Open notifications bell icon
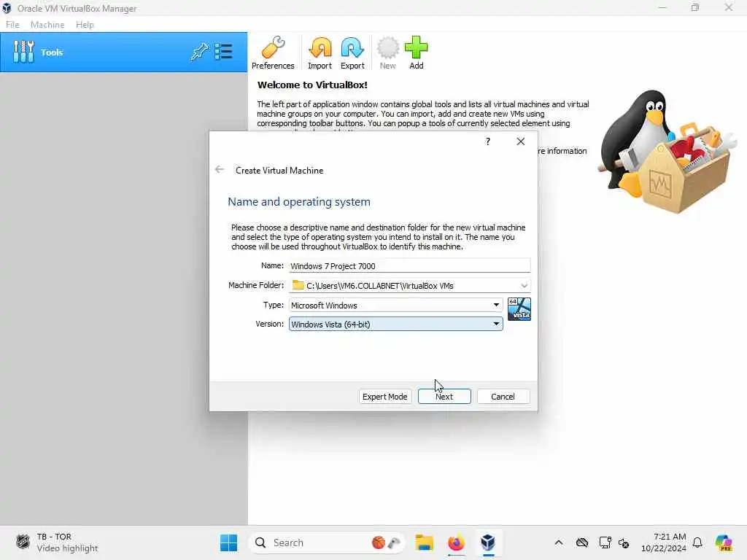This screenshot has width=747, height=560. coord(697,542)
